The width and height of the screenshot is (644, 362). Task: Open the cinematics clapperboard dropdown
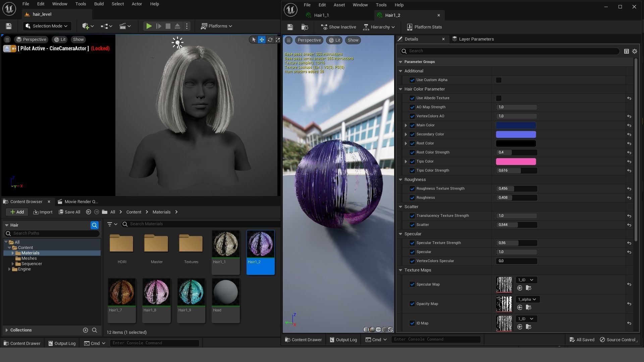point(125,26)
